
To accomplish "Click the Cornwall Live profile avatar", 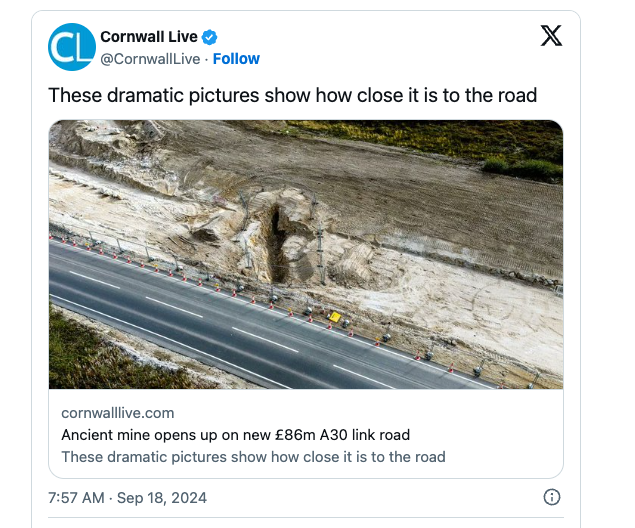I will click(72, 47).
